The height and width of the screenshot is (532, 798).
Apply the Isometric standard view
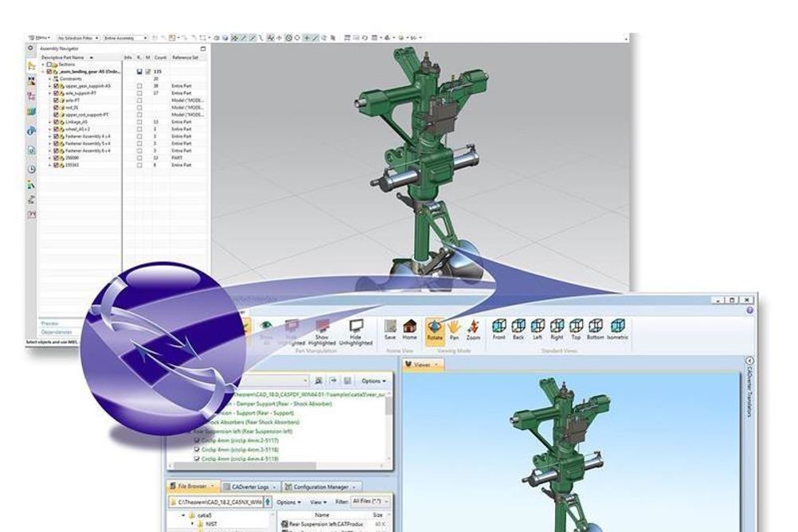click(618, 330)
